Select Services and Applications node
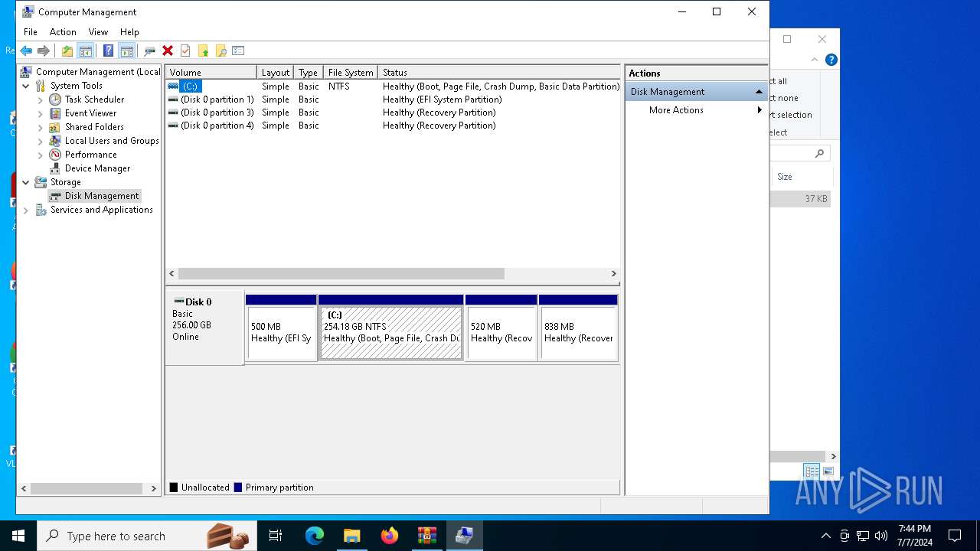980x551 pixels. (x=101, y=210)
